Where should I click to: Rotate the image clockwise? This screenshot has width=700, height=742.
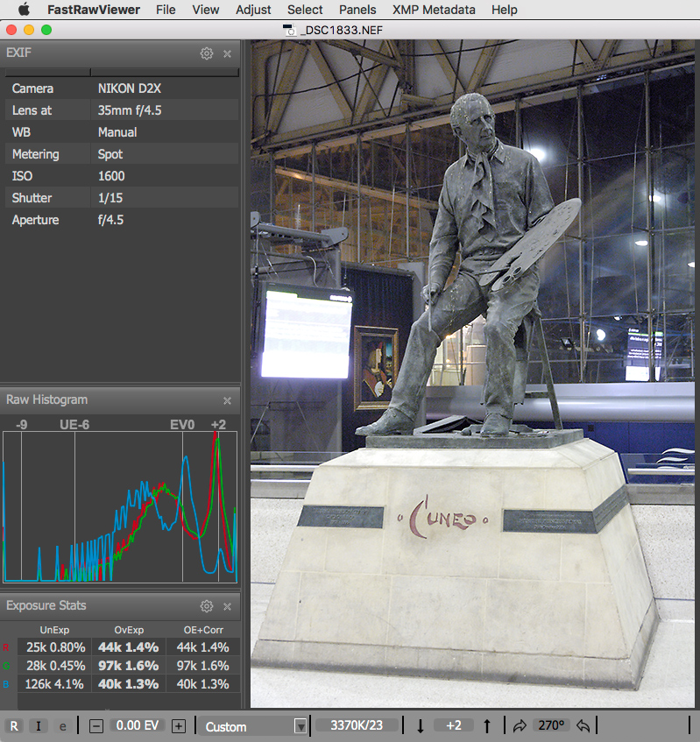[519, 726]
